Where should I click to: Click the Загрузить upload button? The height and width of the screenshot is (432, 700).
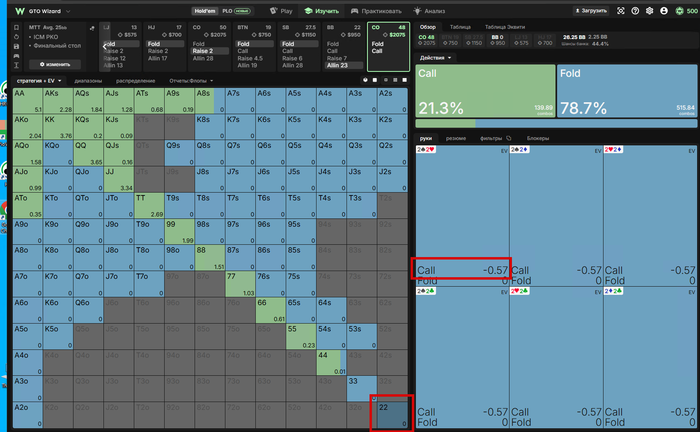tap(591, 11)
